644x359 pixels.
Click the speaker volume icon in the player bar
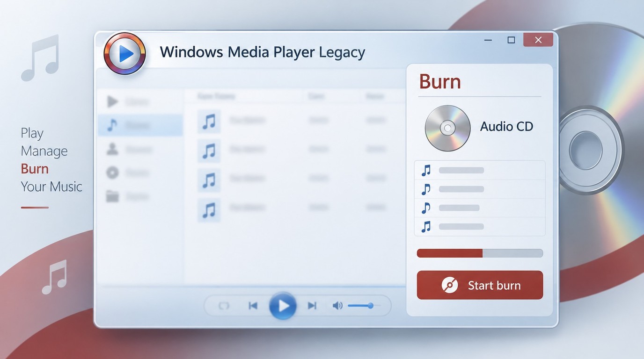click(337, 306)
